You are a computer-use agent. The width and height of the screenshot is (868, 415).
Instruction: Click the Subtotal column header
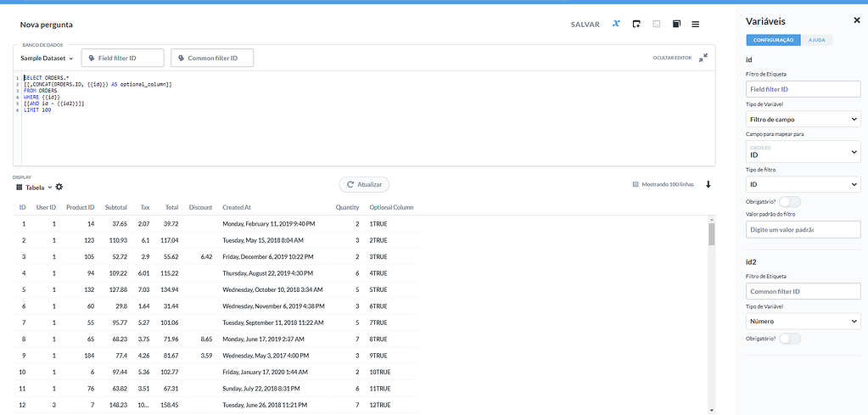pyautogui.click(x=116, y=207)
